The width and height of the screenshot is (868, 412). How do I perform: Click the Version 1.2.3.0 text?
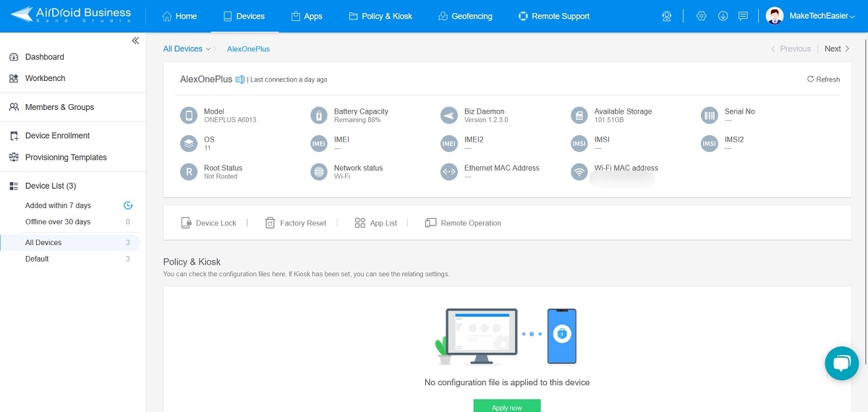tap(486, 120)
